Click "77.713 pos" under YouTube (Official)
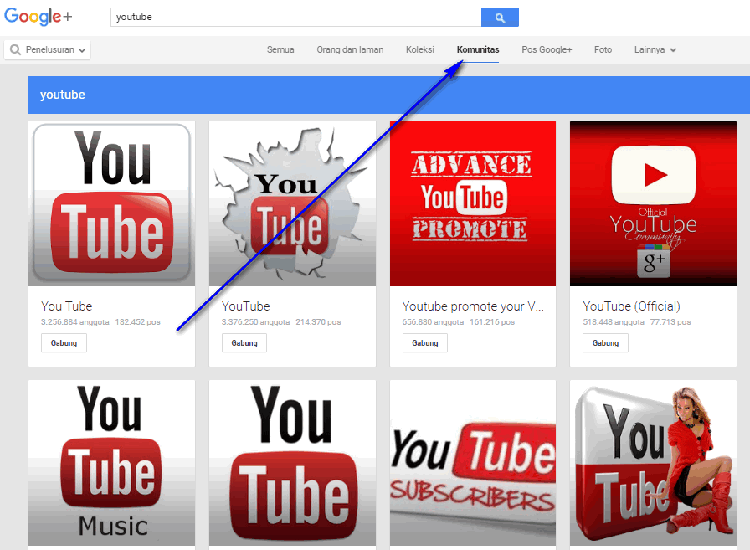The height and width of the screenshot is (550, 750). point(670,322)
